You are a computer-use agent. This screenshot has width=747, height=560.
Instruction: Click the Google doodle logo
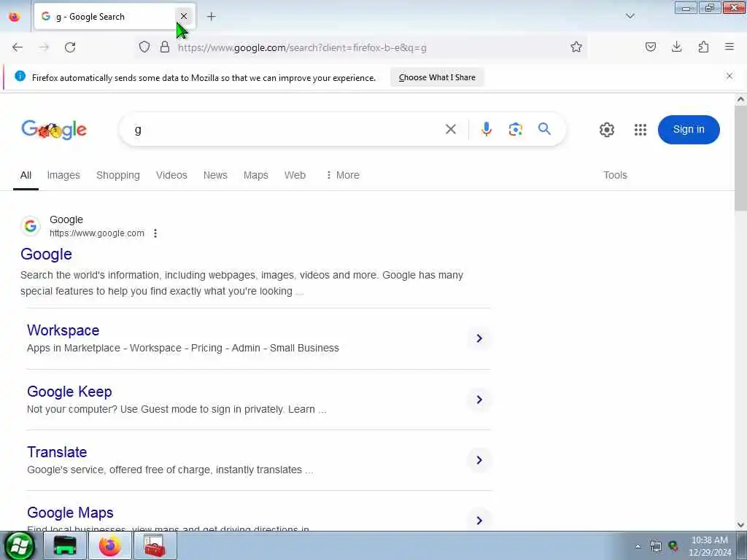point(54,130)
